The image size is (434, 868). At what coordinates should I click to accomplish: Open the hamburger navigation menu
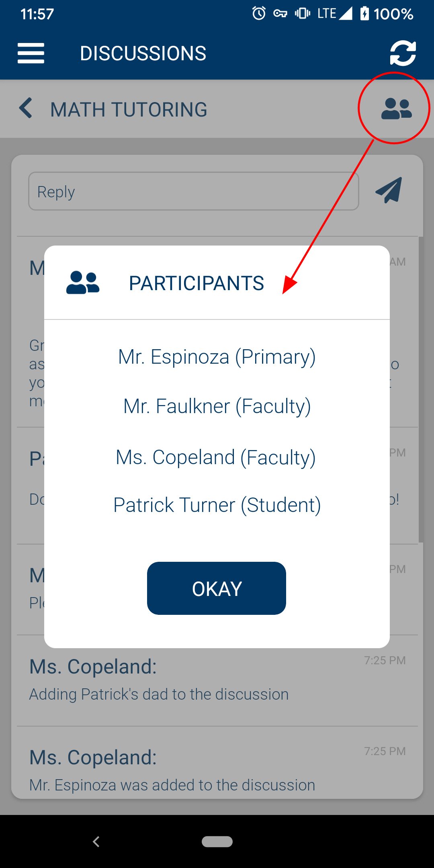tap(31, 53)
